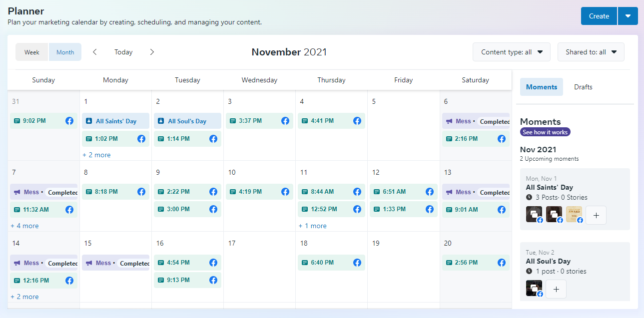
Task: Select the Moments tab
Action: pyautogui.click(x=541, y=87)
